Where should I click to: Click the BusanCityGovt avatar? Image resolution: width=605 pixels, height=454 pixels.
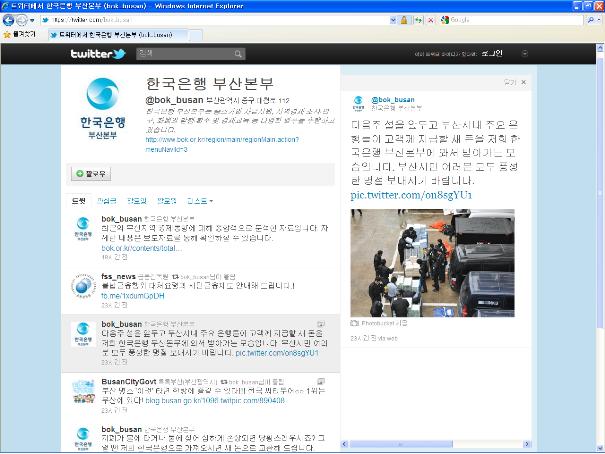click(83, 391)
